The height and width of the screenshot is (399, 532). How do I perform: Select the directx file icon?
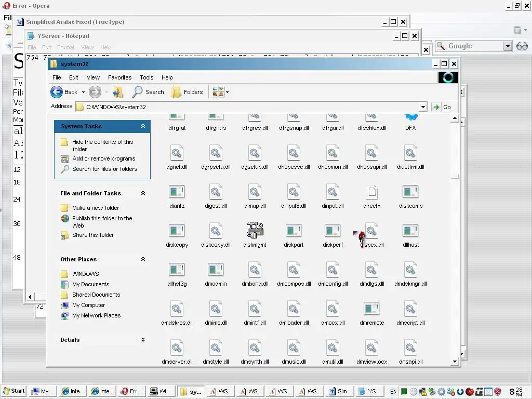coord(372,192)
